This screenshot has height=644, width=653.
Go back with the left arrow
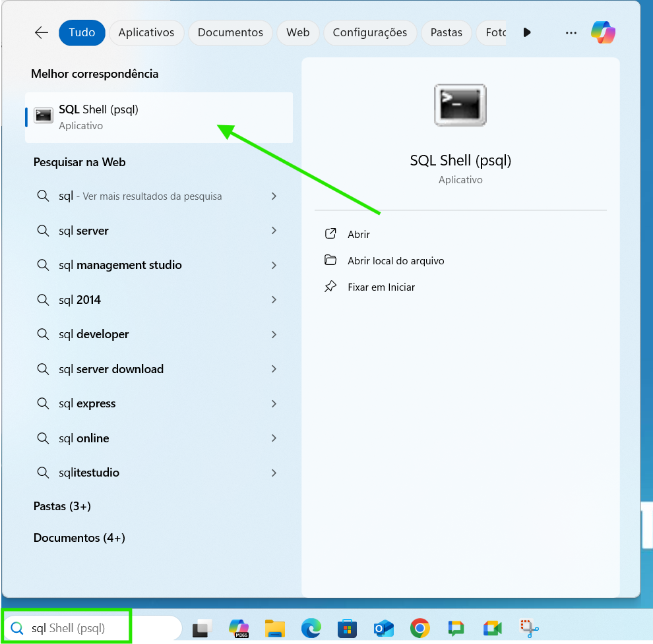pyautogui.click(x=42, y=32)
